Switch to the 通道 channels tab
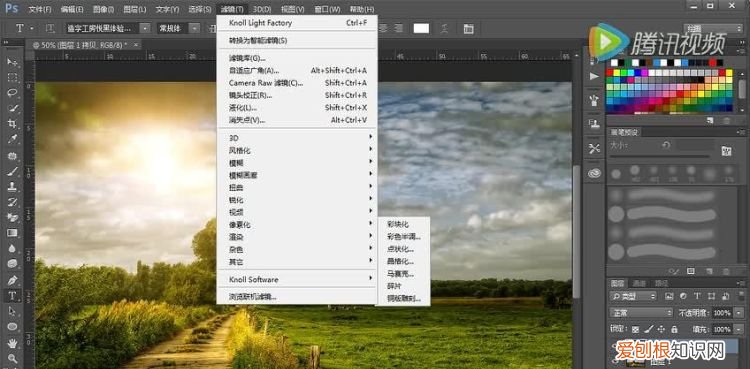 pos(639,283)
